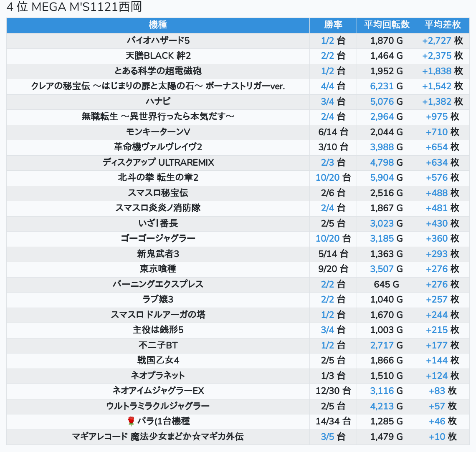The height and width of the screenshot is (452, 476).
Task: Select the 東京喰種 row name
Action: coord(158,269)
